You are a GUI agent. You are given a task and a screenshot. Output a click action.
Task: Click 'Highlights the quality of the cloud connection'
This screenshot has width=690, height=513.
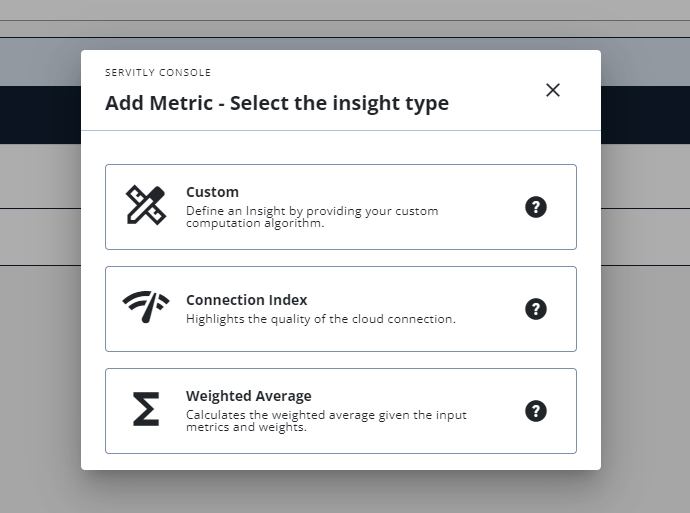click(320, 319)
